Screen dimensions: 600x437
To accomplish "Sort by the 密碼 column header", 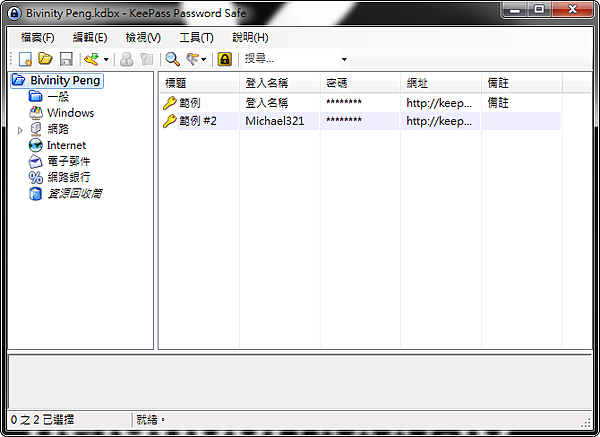I will (360, 83).
